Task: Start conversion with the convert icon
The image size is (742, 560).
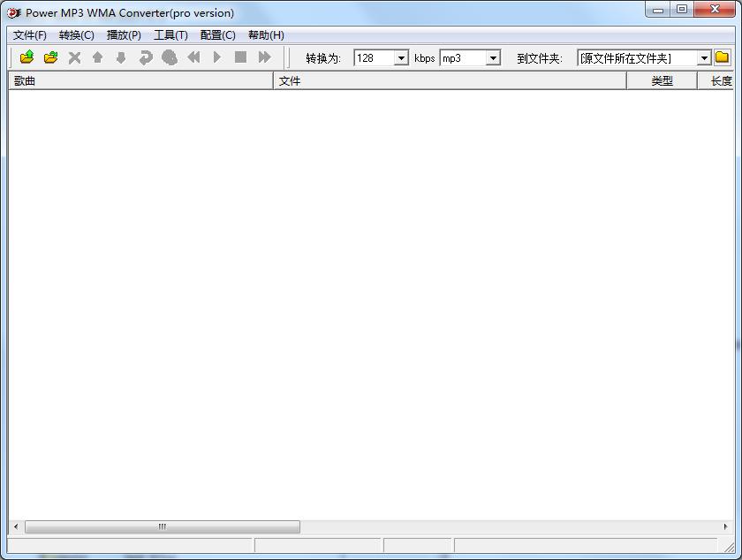Action: 146,58
